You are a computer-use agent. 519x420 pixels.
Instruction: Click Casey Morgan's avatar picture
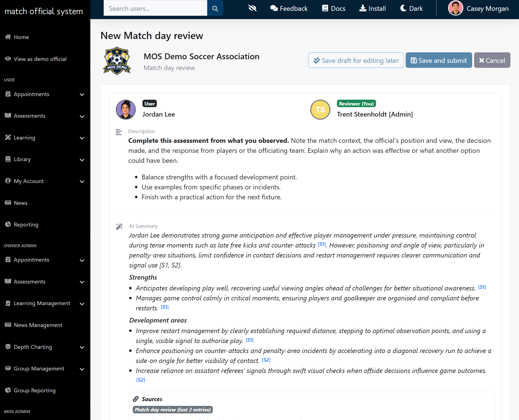[456, 8]
